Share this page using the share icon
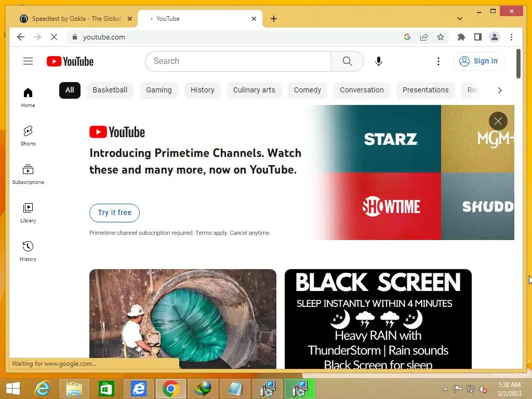Image resolution: width=532 pixels, height=399 pixels. coord(424,37)
